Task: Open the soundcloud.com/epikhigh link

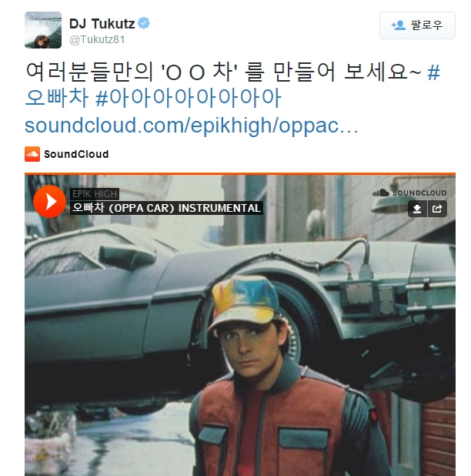Action: [192, 125]
